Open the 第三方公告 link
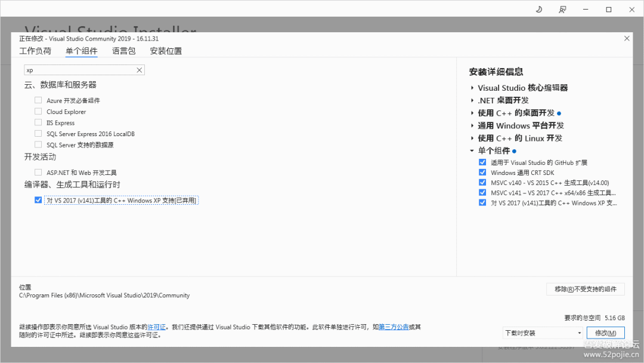This screenshot has height=363, width=644. click(x=394, y=327)
